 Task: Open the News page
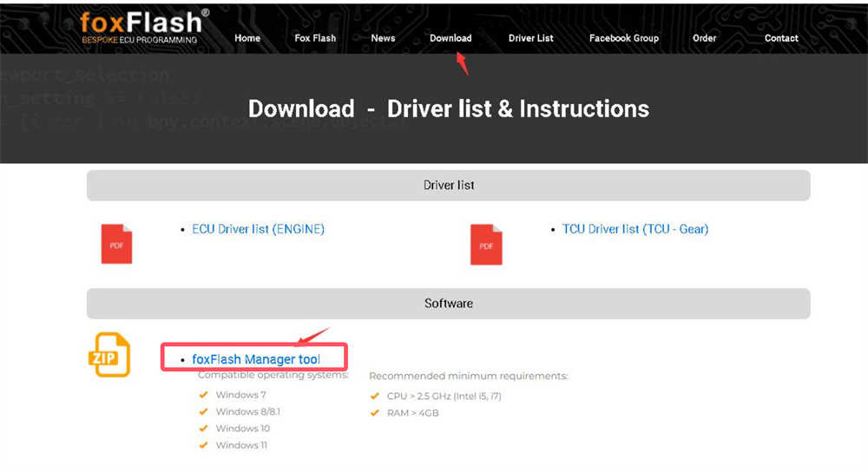coord(383,38)
